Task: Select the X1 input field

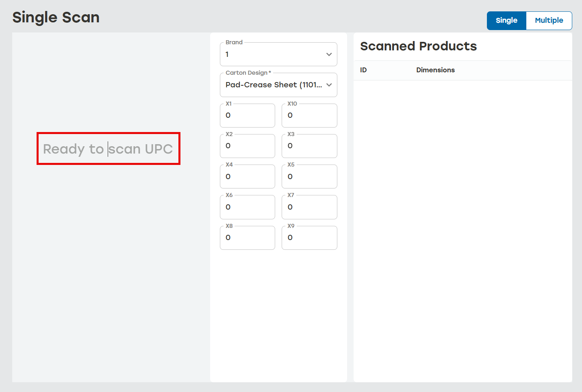Action: click(x=248, y=116)
